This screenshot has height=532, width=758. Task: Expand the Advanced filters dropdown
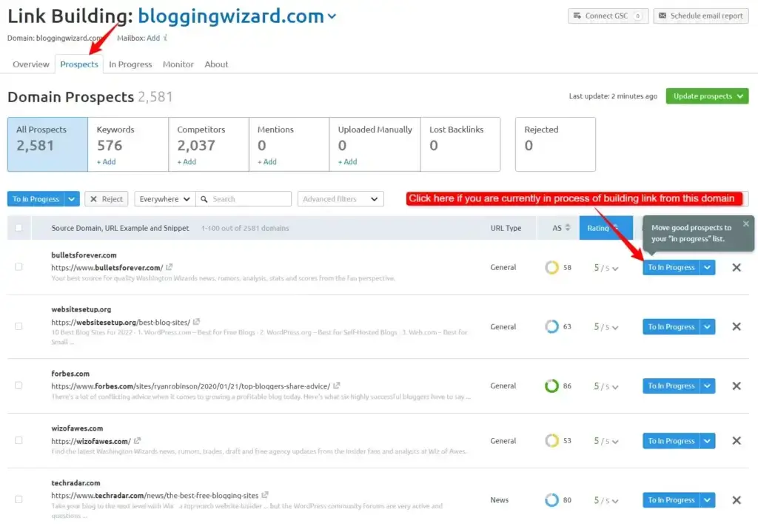[340, 198]
